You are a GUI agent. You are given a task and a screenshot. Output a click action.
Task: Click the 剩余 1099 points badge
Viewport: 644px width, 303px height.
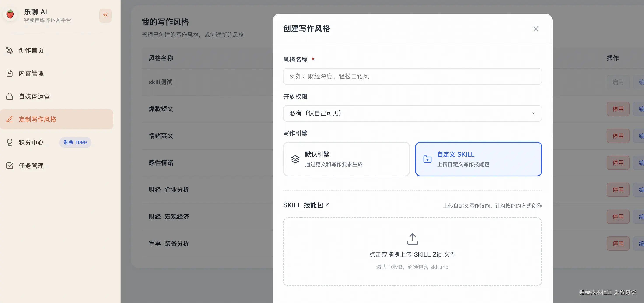pos(75,143)
